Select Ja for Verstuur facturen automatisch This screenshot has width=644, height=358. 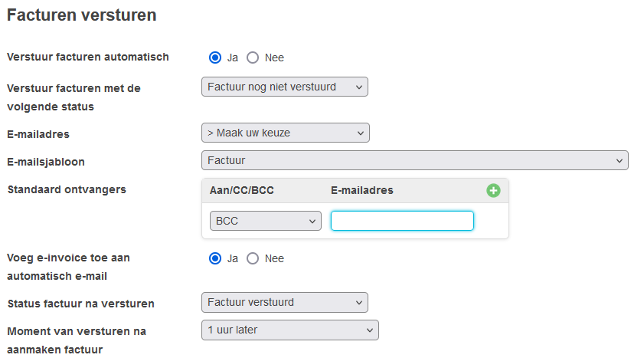tap(215, 57)
